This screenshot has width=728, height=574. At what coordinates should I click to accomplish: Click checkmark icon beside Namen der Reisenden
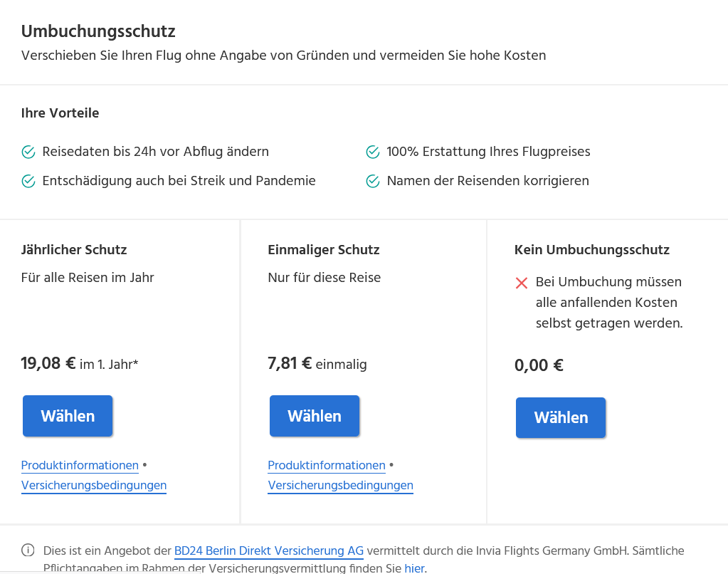tap(373, 182)
